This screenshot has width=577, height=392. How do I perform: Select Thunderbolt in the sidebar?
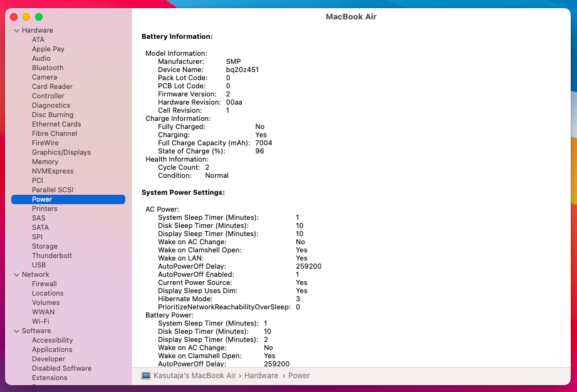(x=52, y=255)
